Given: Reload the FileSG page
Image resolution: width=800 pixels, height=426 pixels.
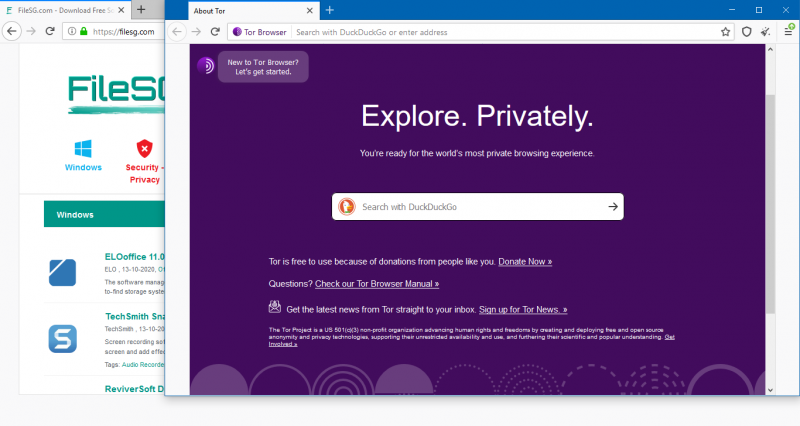Looking at the screenshot, I should pos(50,31).
